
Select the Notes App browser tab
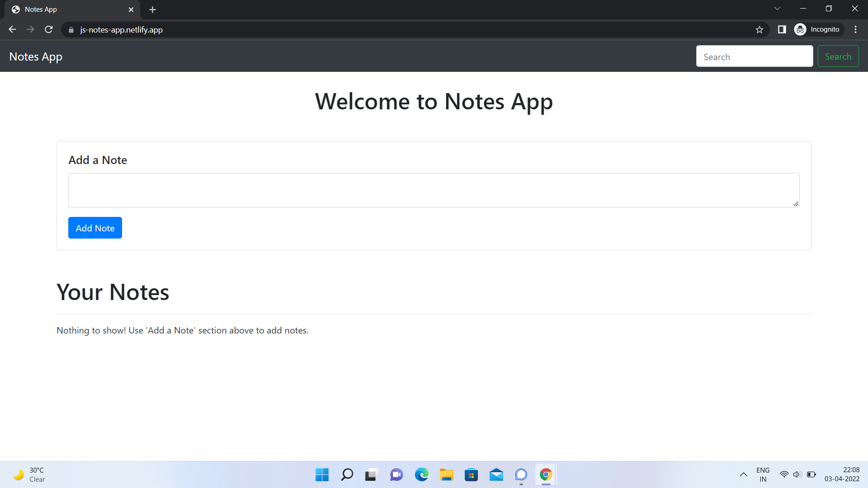(72, 9)
